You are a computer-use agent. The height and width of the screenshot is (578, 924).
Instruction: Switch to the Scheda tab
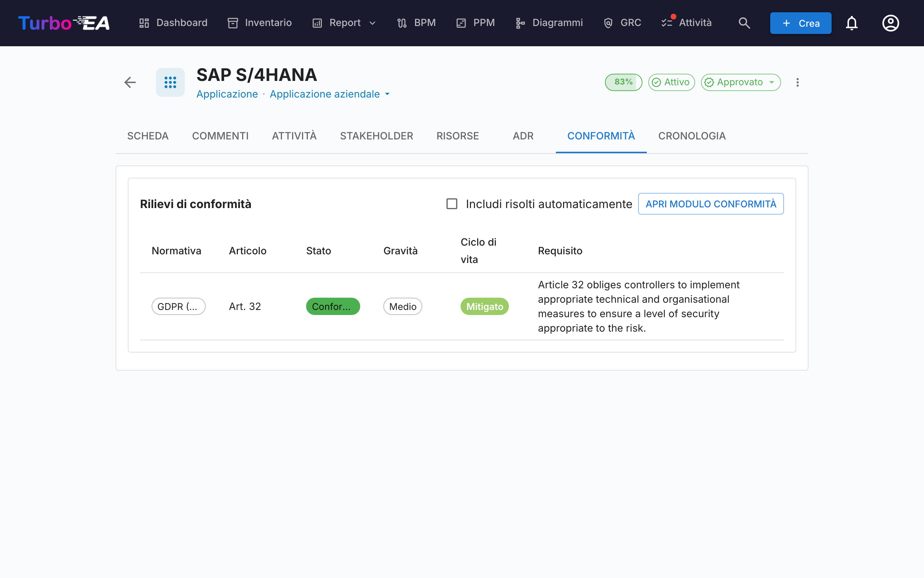click(x=148, y=136)
